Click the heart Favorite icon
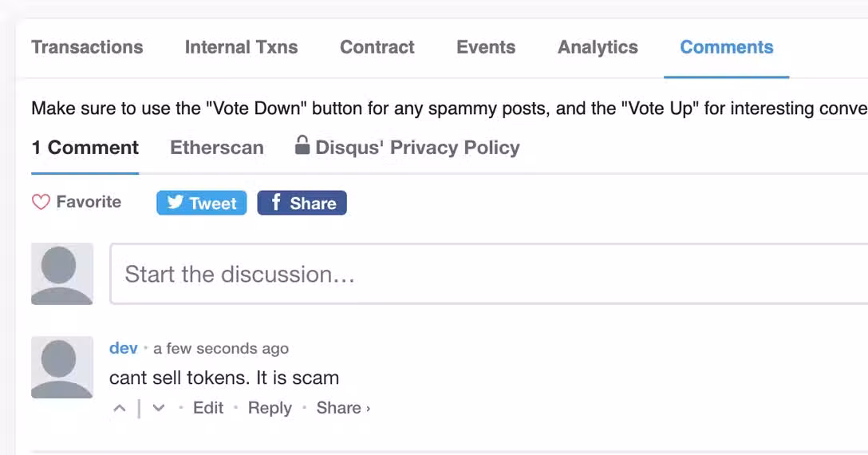The height and width of the screenshot is (455, 868). click(x=41, y=203)
